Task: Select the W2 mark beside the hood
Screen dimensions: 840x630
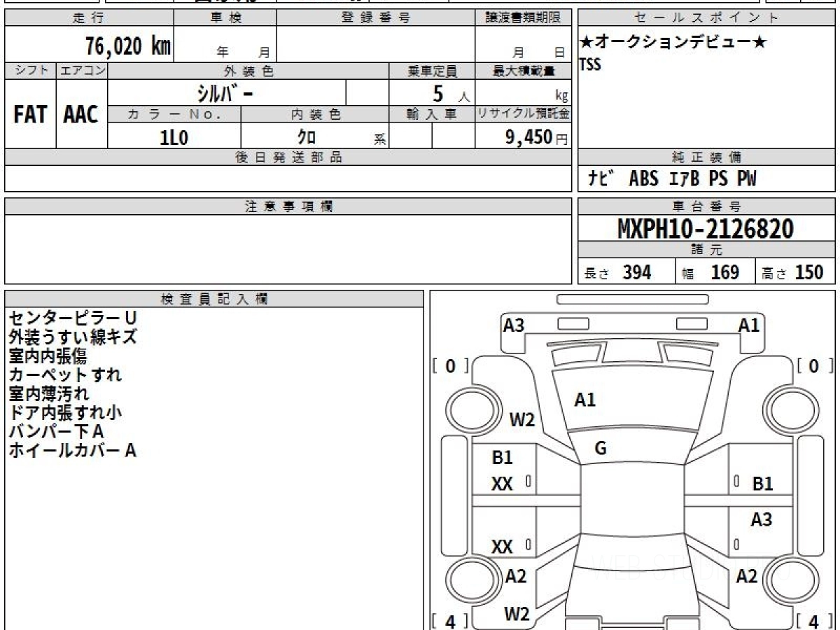Action: coord(521,420)
